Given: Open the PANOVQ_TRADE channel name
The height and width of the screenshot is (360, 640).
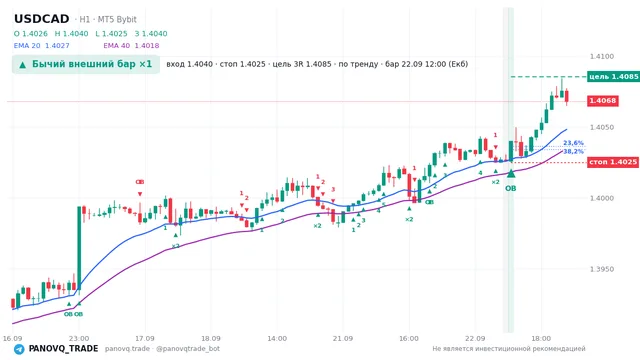Looking at the screenshot, I should [63, 349].
